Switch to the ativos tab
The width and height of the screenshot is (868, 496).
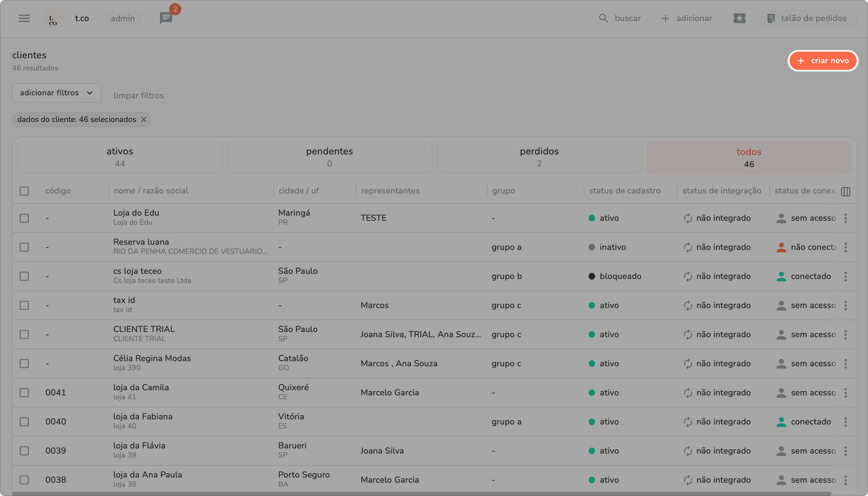tap(120, 157)
